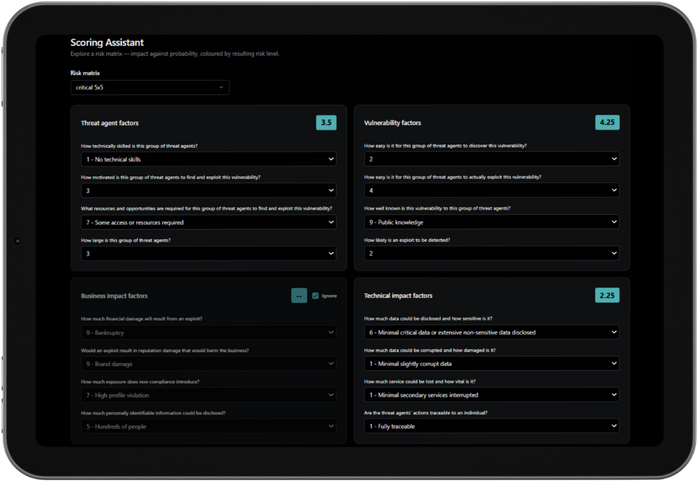Click the question about how technically skilled agents are
This screenshot has height=482, width=700.
pos(139,146)
